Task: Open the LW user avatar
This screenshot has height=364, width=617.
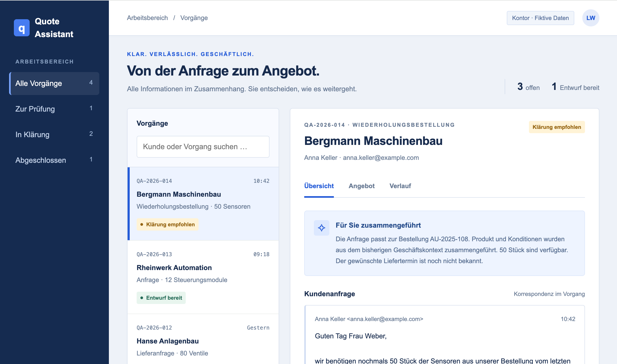Action: pos(591,18)
